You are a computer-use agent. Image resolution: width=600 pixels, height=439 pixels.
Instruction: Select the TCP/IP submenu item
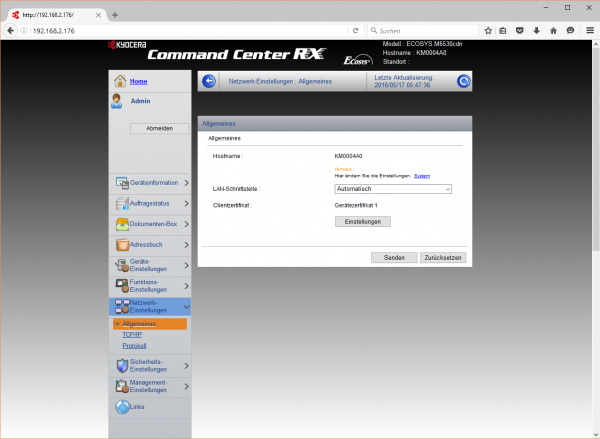pyautogui.click(x=118, y=335)
